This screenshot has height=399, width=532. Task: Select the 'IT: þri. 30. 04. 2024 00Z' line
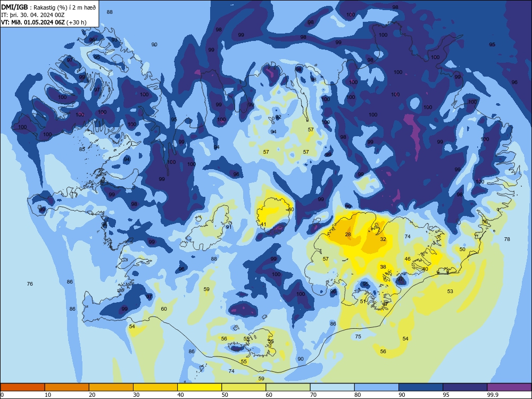click(33, 15)
